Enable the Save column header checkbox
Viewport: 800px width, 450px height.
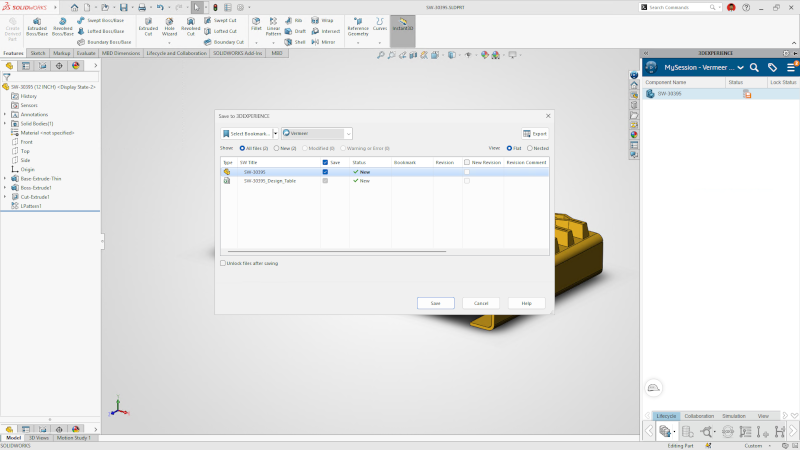pos(325,162)
